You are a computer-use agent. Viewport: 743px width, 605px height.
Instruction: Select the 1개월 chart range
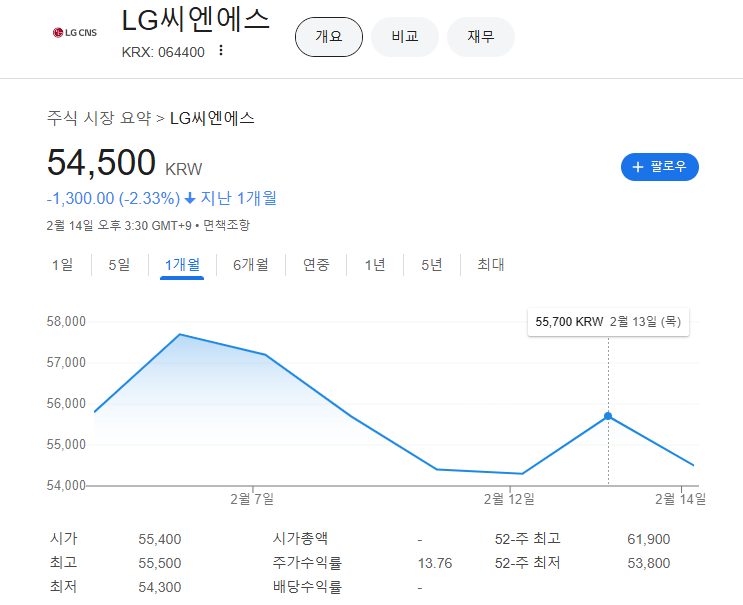(x=182, y=264)
